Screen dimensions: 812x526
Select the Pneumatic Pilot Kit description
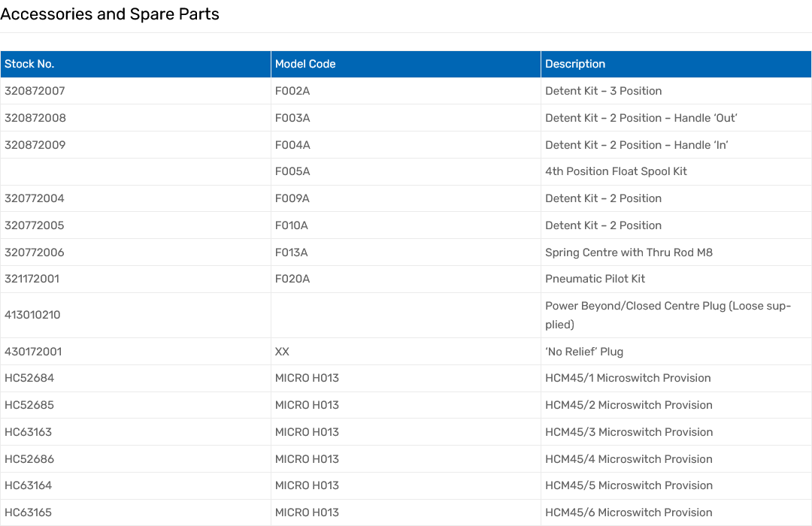[x=595, y=279]
